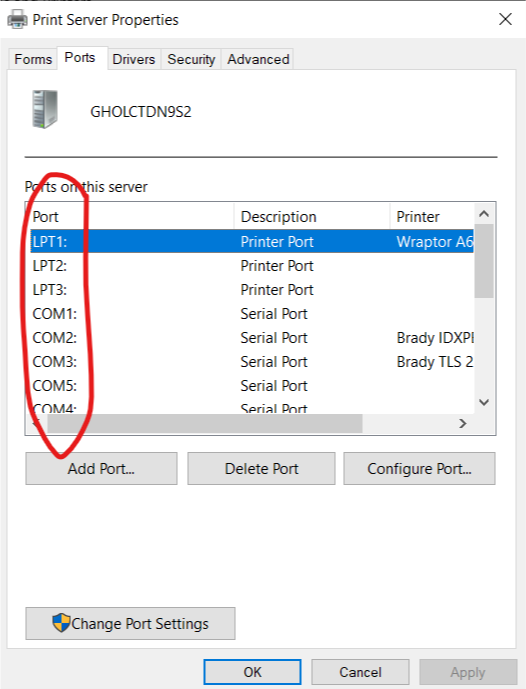Select the LPT3: port row

pyautogui.click(x=252, y=290)
